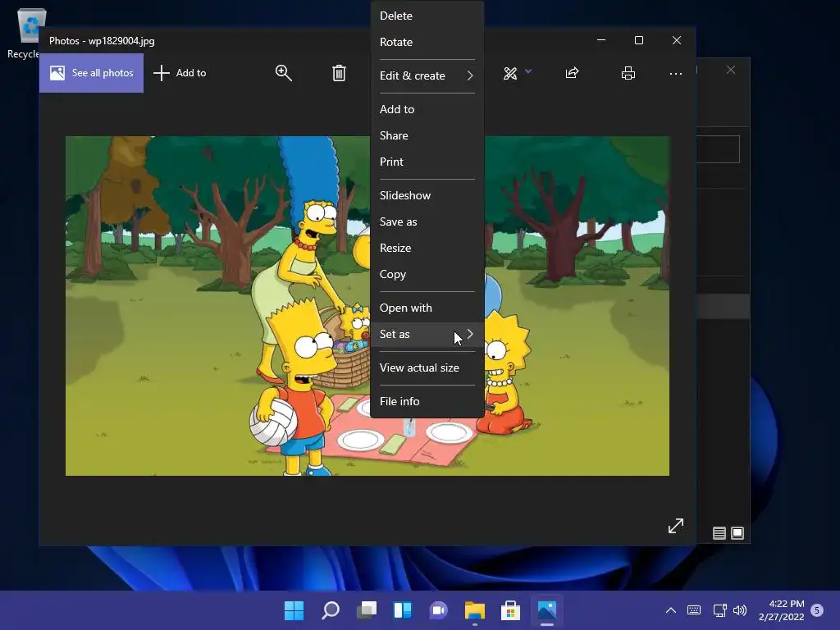Expand the Edit & create chevron arrow
The height and width of the screenshot is (630, 840).
click(x=470, y=75)
